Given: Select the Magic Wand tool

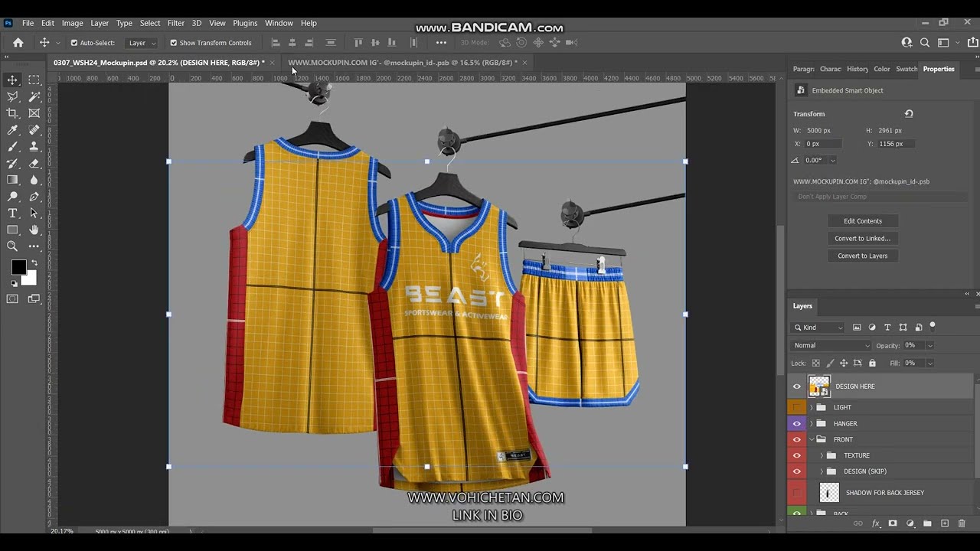Looking at the screenshot, I should pos(34,96).
